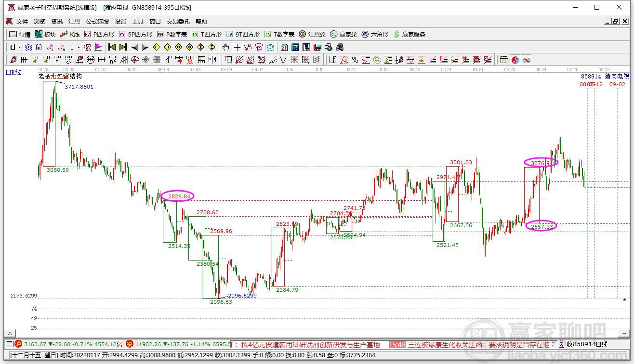Click the Tai Chi yin-yang icon
This screenshot has width=634, height=364.
(515, 60)
